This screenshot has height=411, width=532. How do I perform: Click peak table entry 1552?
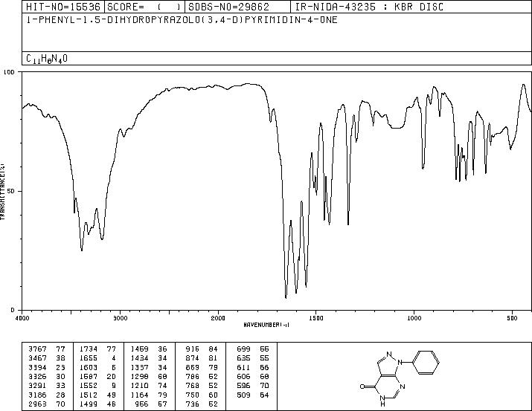coord(89,386)
